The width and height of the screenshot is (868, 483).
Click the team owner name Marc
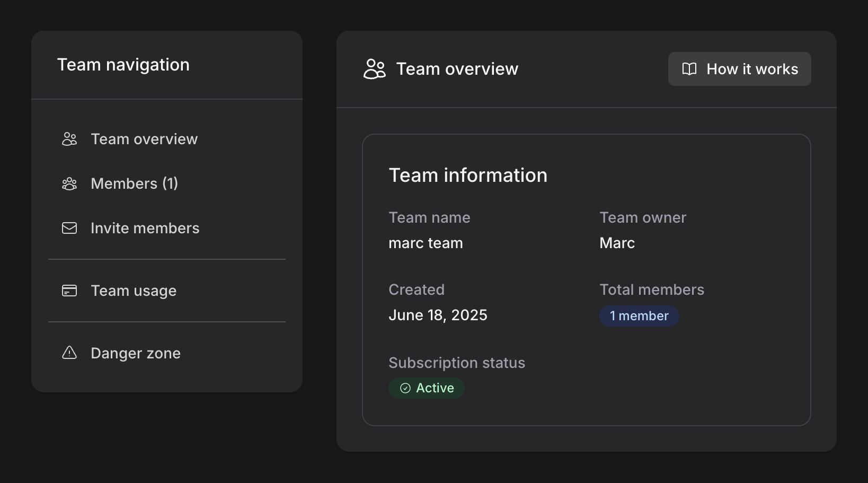coord(617,243)
